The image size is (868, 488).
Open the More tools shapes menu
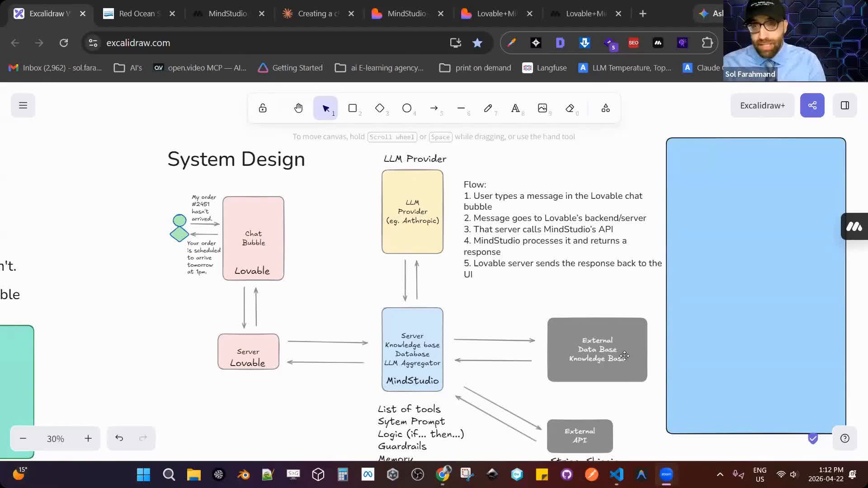606,108
